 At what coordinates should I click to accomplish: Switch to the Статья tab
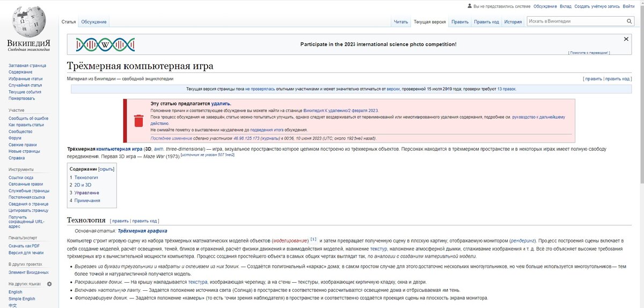click(x=69, y=22)
